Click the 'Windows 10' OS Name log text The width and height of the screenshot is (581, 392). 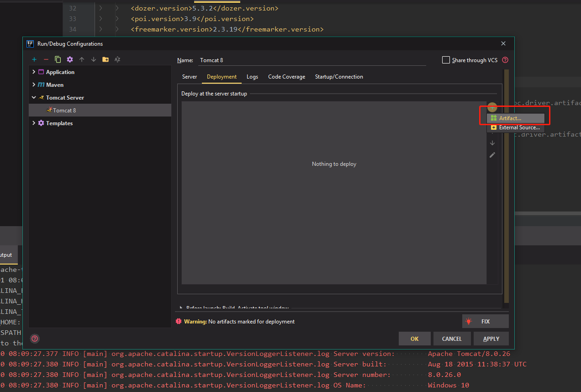coord(449,385)
